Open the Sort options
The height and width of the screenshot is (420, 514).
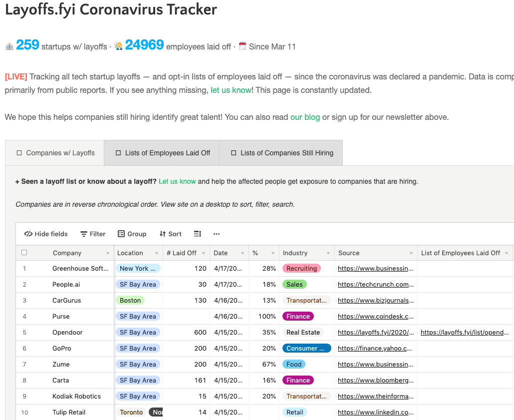click(170, 234)
